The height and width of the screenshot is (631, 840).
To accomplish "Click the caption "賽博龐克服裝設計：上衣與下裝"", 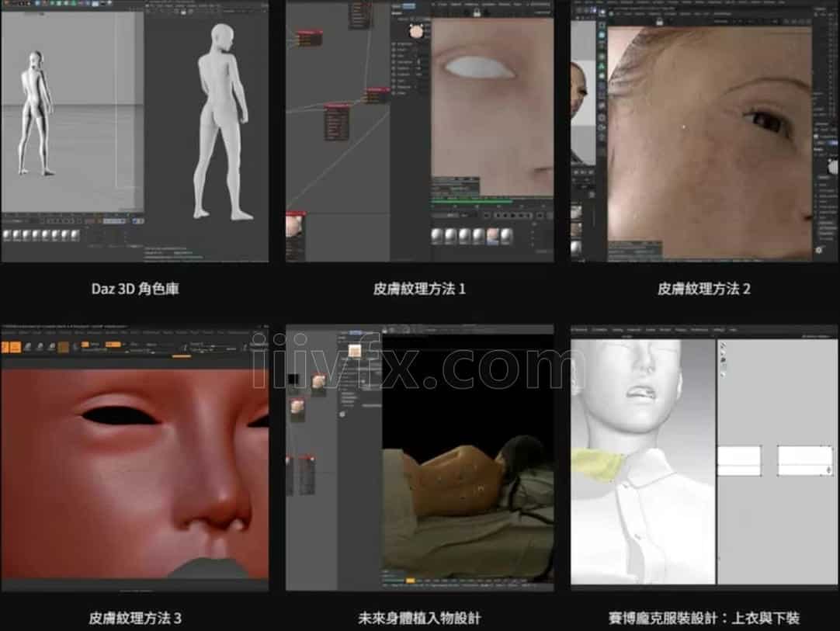I will (704, 618).
